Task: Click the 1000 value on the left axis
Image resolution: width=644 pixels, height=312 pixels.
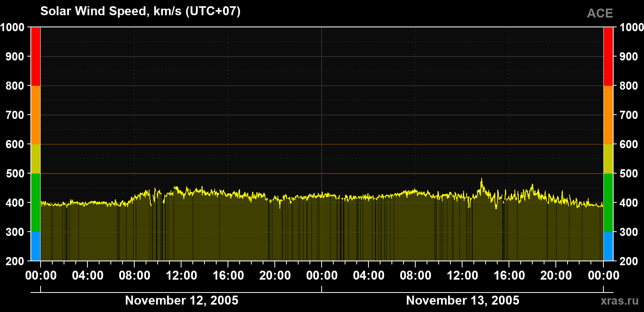Action: pos(12,27)
